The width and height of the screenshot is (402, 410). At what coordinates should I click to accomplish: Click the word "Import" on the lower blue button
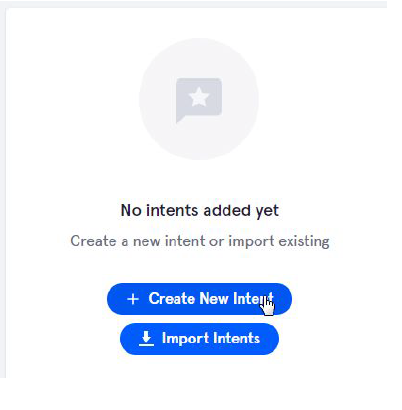(185, 339)
